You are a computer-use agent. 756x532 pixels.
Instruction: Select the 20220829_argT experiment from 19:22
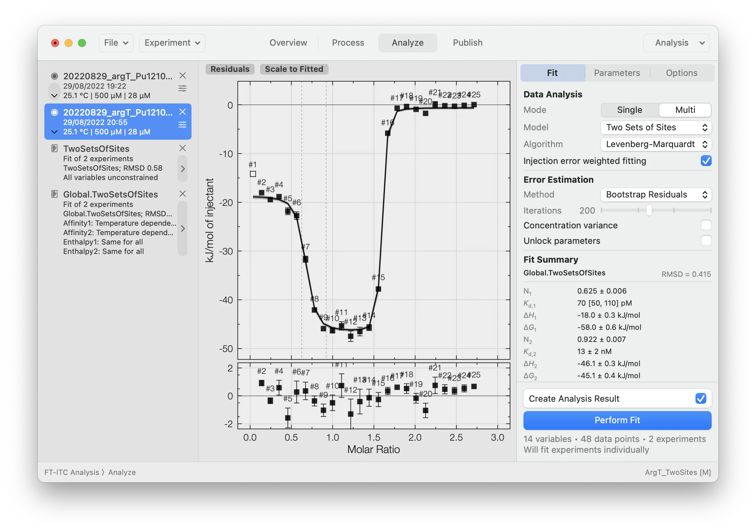pos(118,86)
